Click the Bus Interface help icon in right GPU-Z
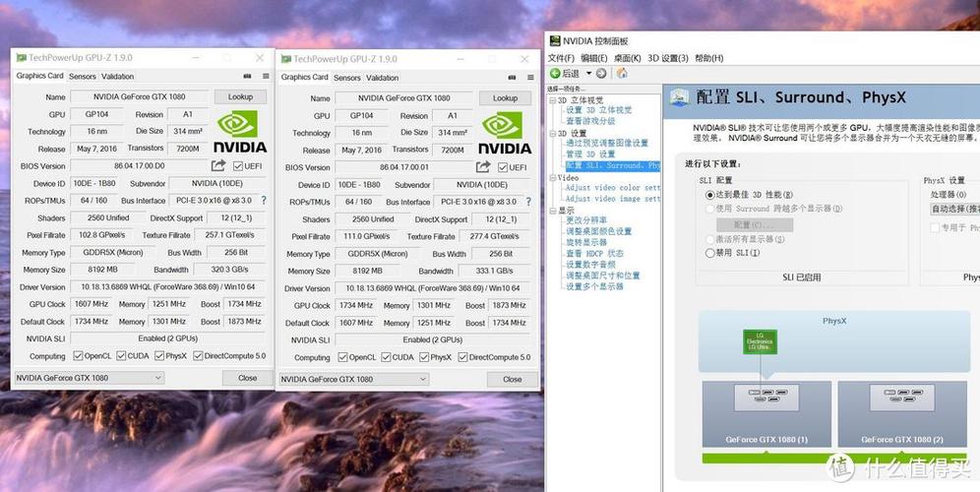 coord(528,202)
